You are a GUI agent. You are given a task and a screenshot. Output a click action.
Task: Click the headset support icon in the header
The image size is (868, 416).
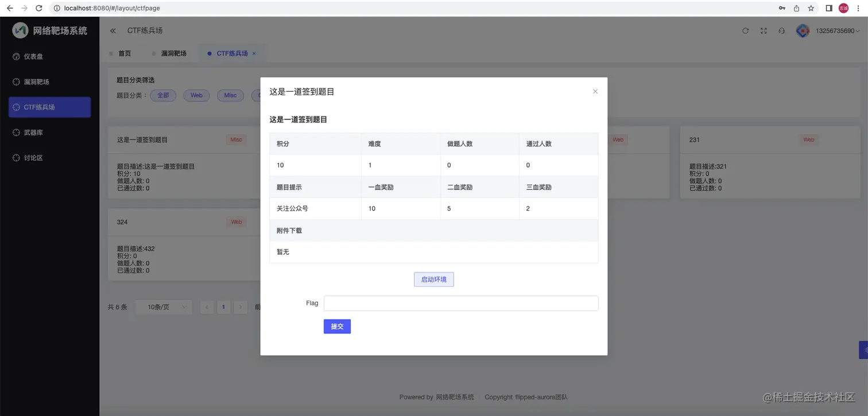[x=781, y=31]
